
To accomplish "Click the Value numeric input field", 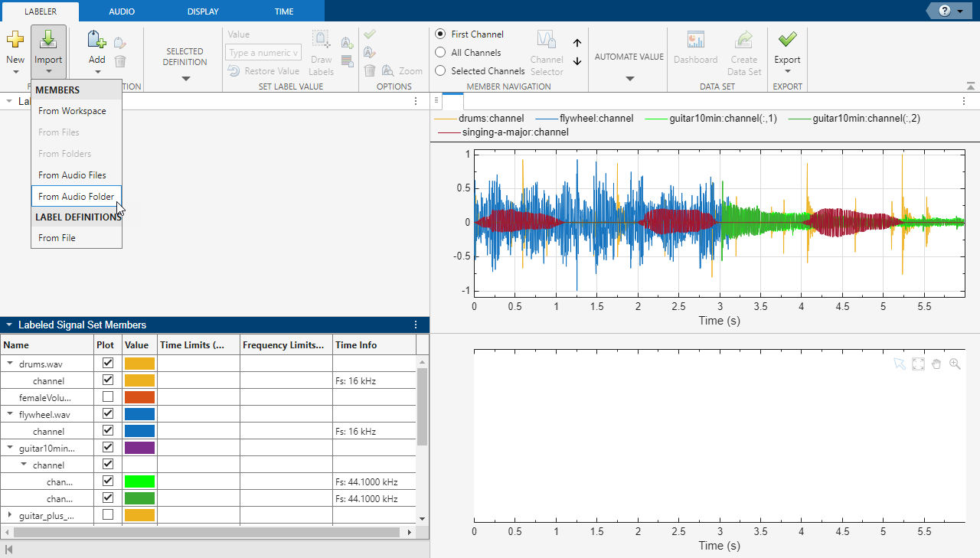I will [x=263, y=53].
